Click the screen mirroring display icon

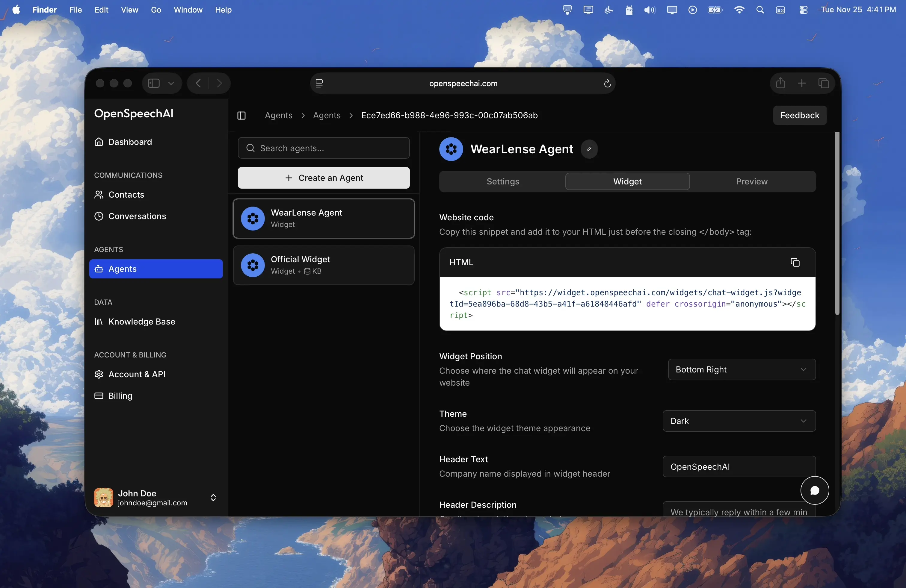672,10
